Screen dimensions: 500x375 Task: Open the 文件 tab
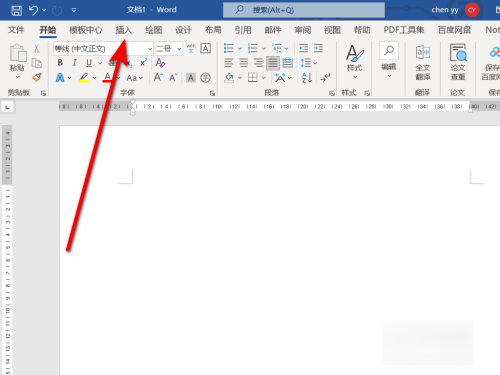point(16,30)
